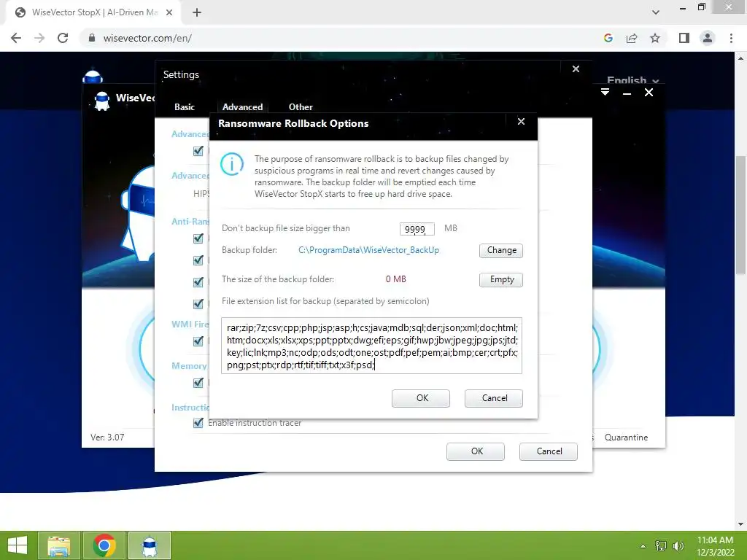
Task: Open Chrome tab search chevron
Action: pyautogui.click(x=656, y=12)
